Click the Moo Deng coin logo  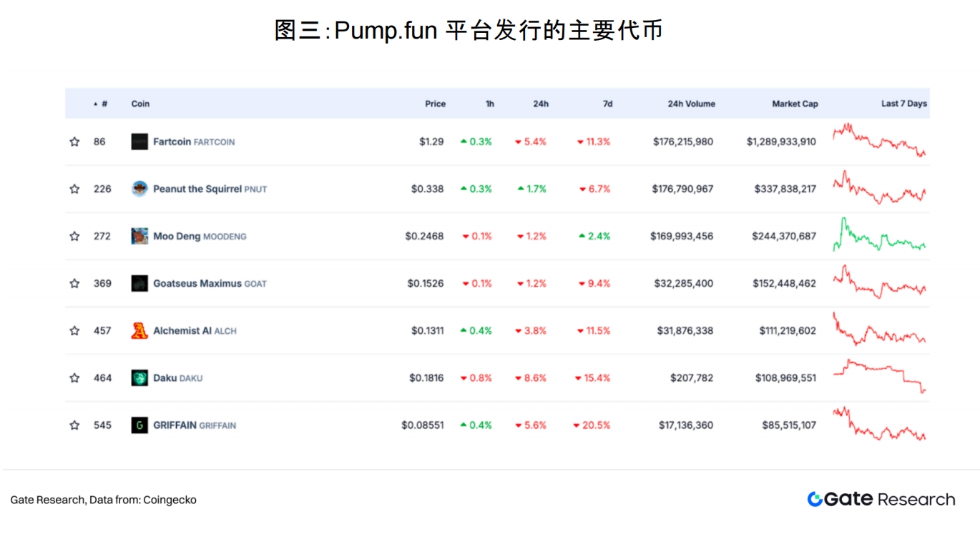(139, 236)
